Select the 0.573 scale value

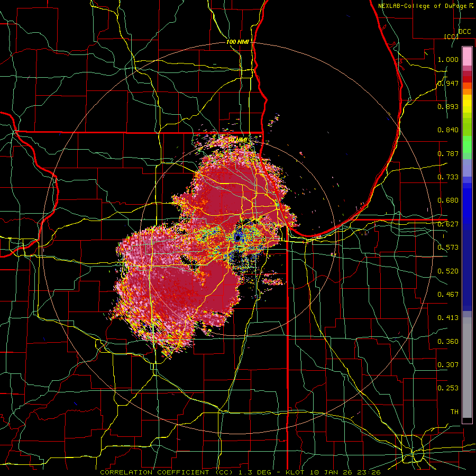448,248
